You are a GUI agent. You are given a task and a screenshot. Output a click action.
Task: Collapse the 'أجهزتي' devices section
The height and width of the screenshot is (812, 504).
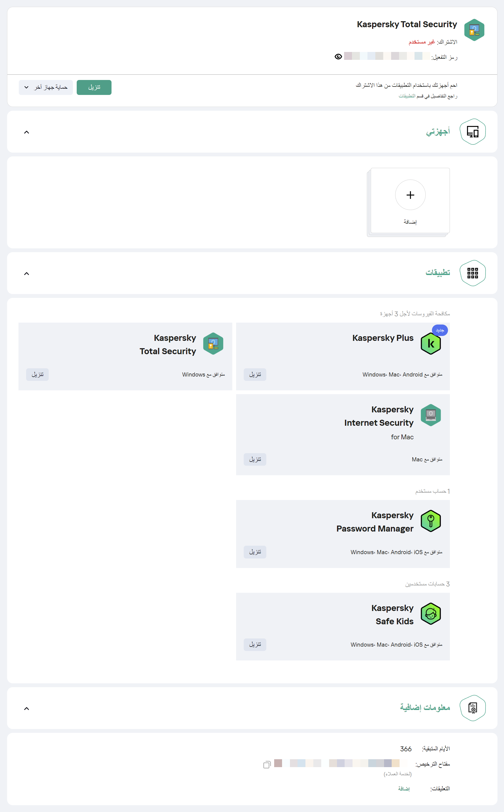click(27, 132)
